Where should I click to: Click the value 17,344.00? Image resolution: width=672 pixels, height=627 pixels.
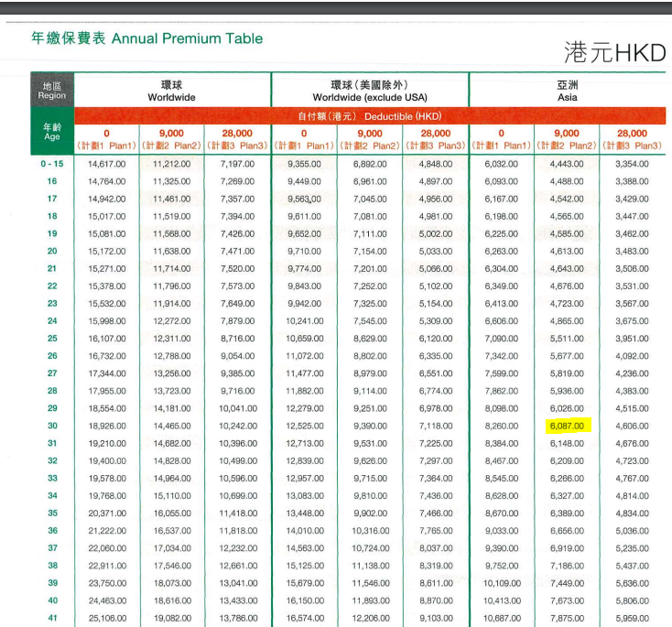[107, 373]
